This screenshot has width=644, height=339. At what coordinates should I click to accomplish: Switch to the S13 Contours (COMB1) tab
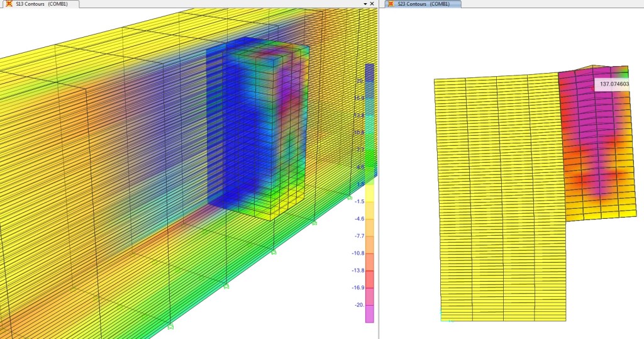coord(38,4)
